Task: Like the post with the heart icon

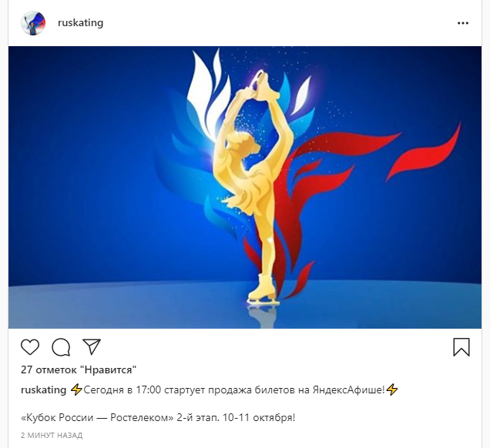Action: (x=30, y=347)
